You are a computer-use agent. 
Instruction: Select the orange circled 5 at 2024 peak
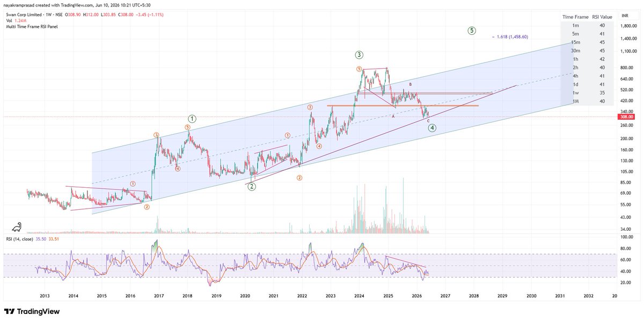tap(358, 69)
